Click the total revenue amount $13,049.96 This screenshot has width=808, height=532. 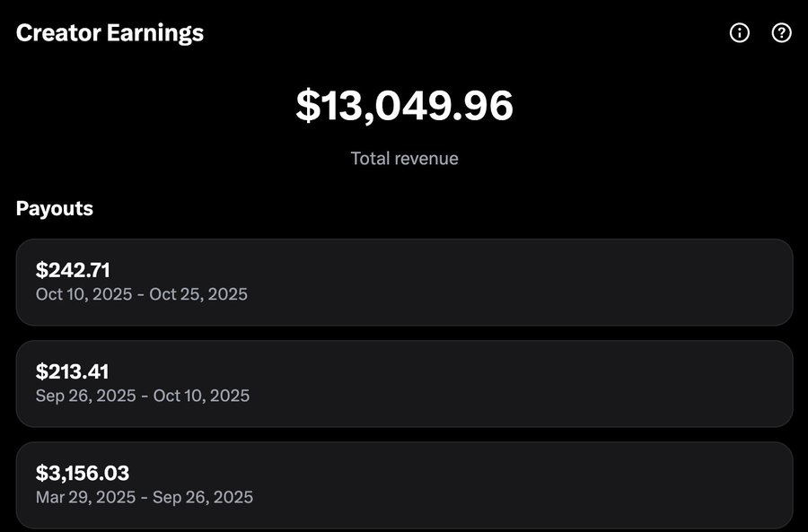coord(404,106)
